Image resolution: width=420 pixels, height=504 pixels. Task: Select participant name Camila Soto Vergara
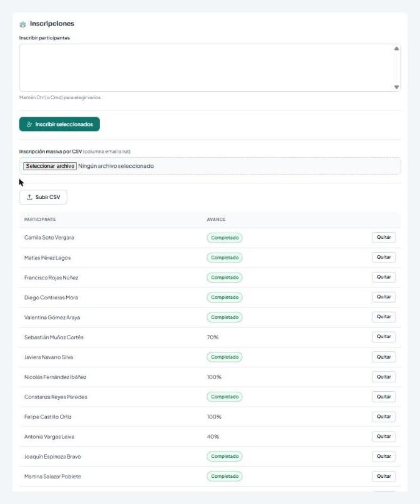point(49,238)
